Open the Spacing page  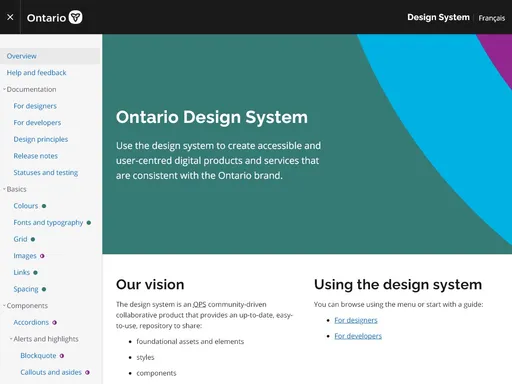coord(26,289)
